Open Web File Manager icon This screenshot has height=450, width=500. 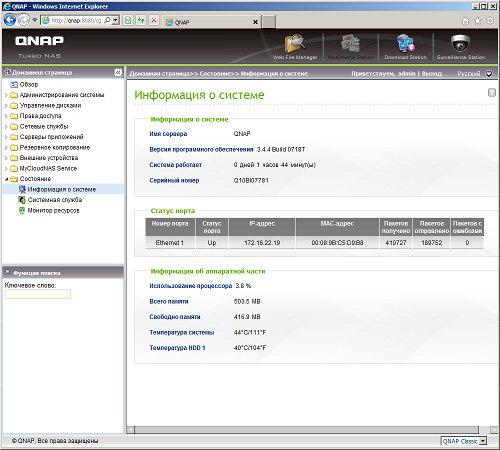[295, 44]
